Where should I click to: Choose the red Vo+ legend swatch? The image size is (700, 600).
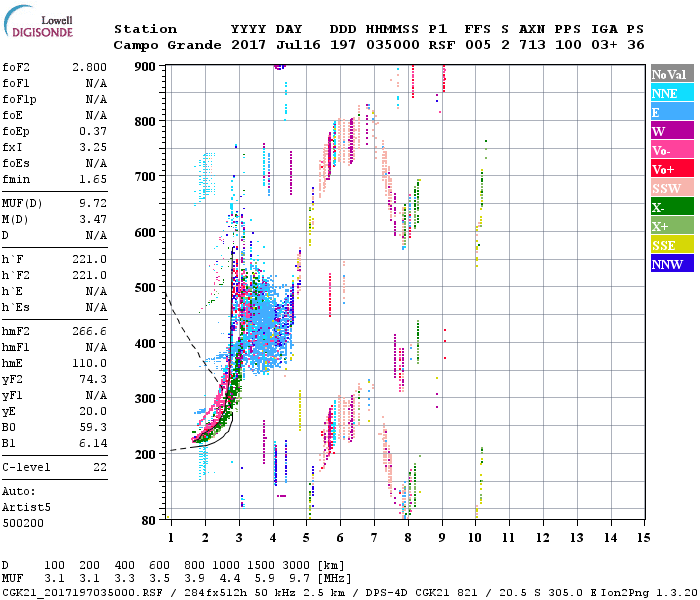click(671, 169)
